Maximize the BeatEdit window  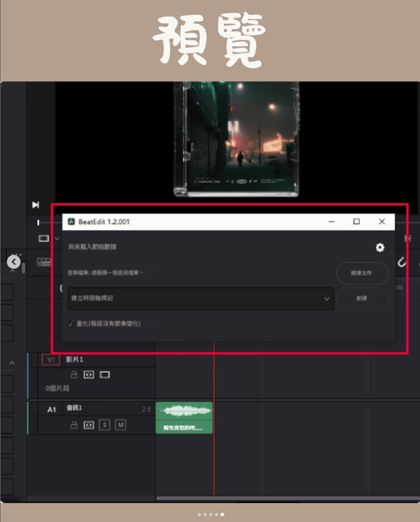(356, 222)
